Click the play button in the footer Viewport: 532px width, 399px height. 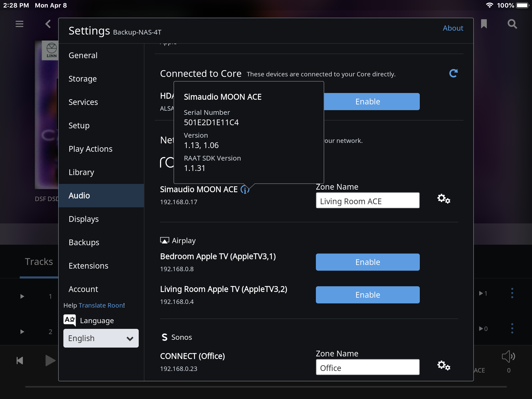click(50, 361)
